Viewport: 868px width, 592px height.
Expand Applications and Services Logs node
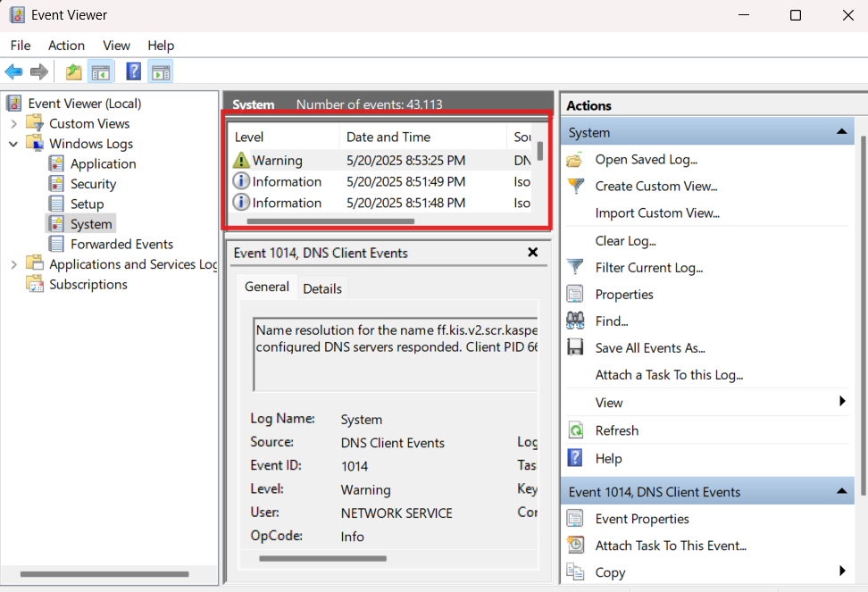[14, 264]
